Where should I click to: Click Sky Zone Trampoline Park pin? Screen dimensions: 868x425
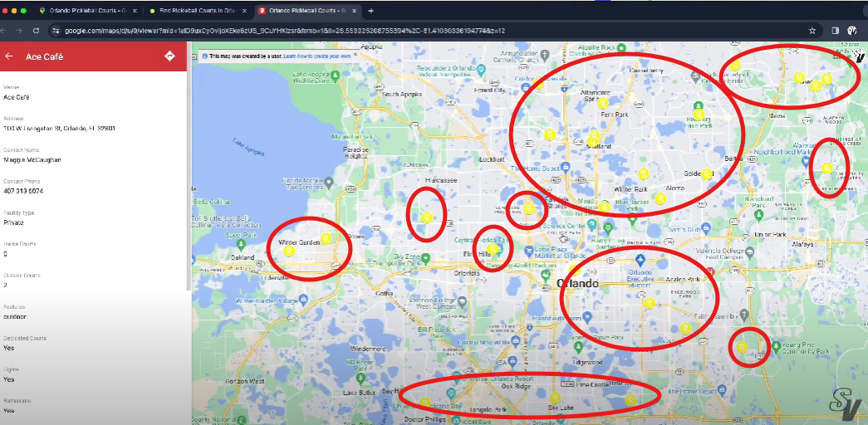click(425, 258)
